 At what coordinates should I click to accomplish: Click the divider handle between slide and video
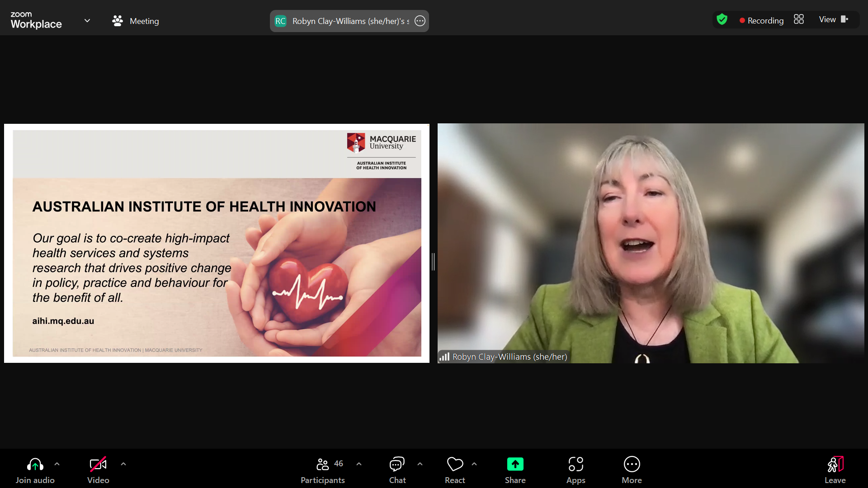(x=433, y=262)
